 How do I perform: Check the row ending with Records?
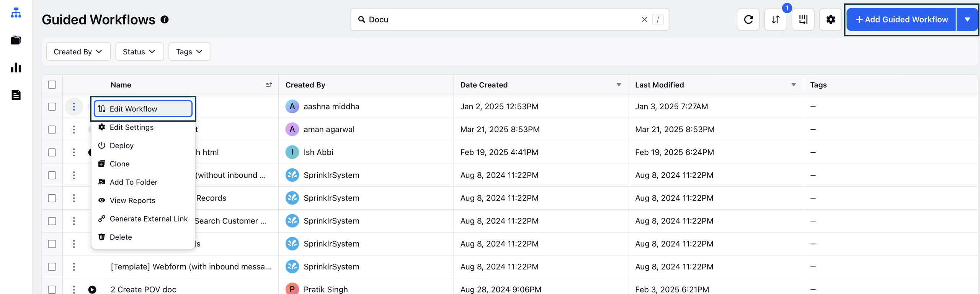52,198
